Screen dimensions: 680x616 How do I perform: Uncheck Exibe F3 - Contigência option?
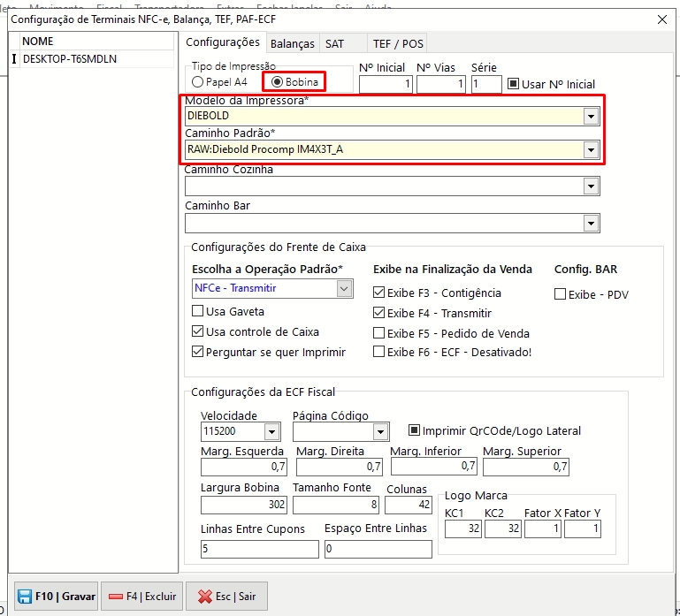[x=379, y=293]
